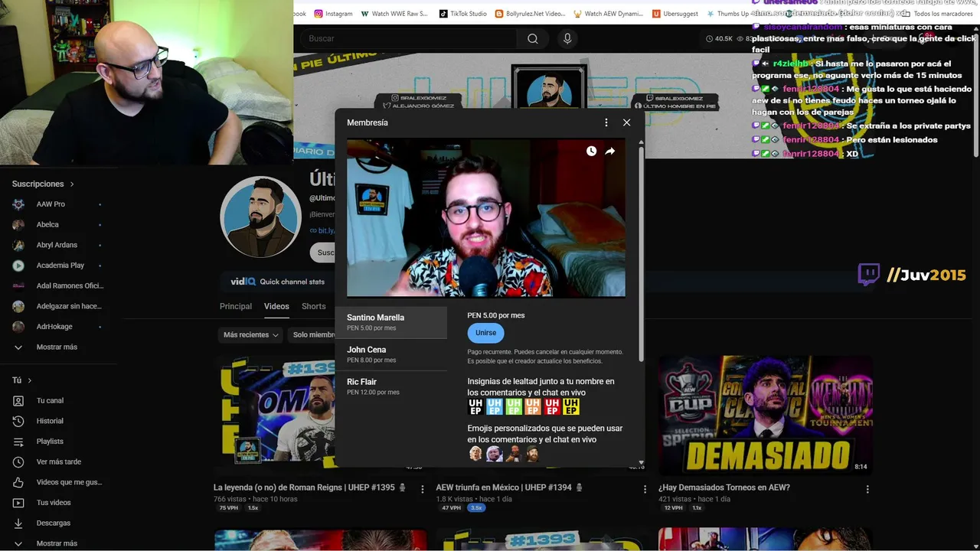Image resolution: width=980 pixels, height=551 pixels.
Task: Open Bollyrulez.Net Video bookmark
Action: (x=531, y=14)
